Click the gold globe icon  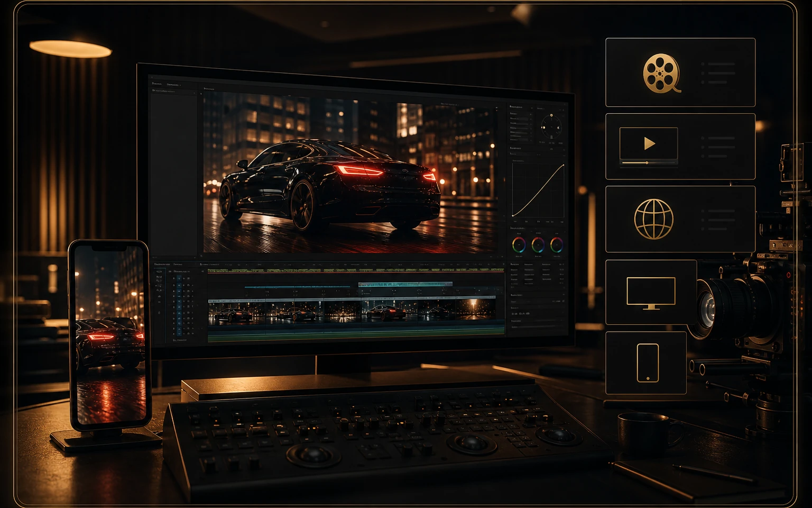[654, 219]
